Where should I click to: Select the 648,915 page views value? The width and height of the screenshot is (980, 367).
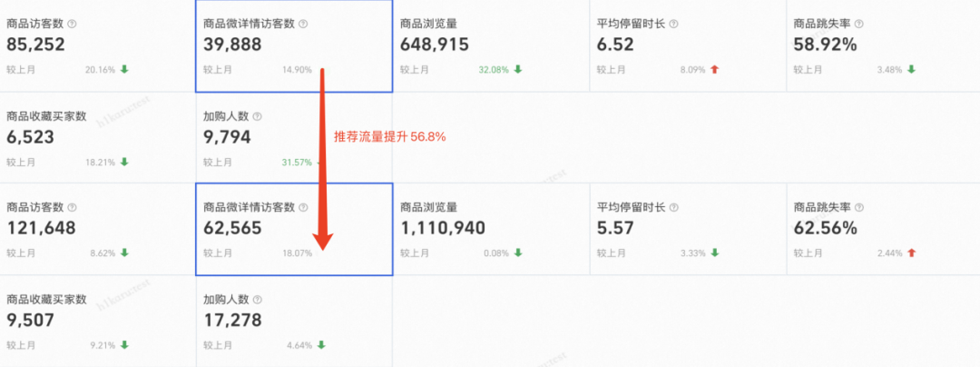click(435, 45)
